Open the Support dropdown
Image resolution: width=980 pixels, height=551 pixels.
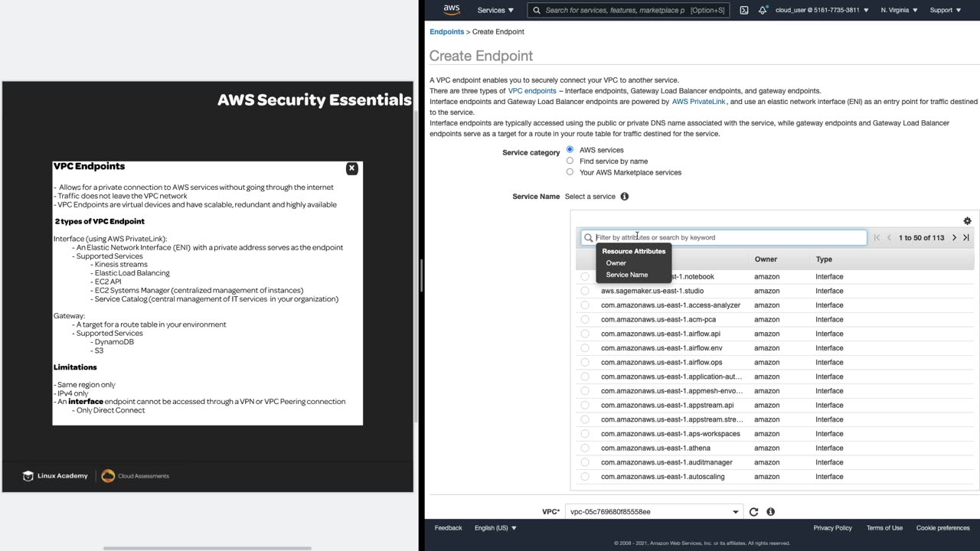(x=945, y=10)
